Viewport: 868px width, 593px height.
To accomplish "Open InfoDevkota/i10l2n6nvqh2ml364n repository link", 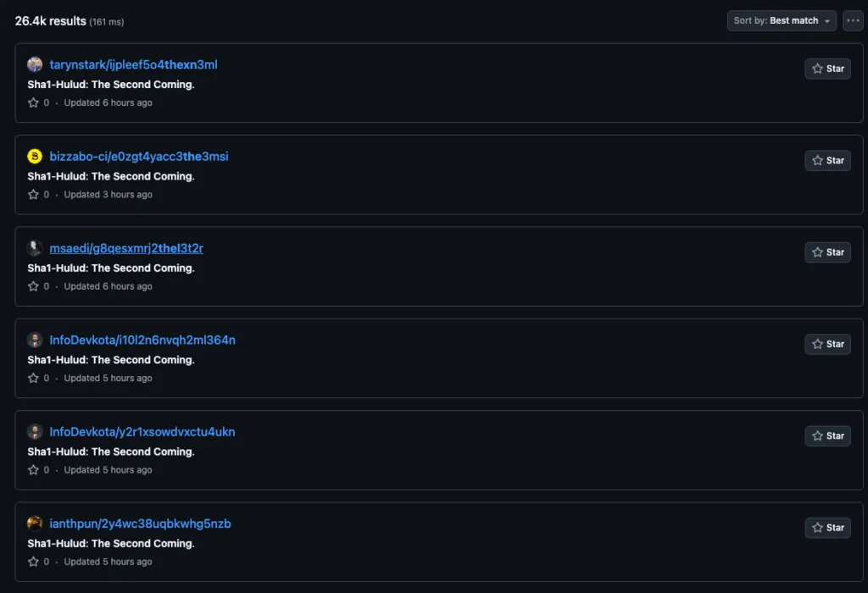I will (x=142, y=341).
